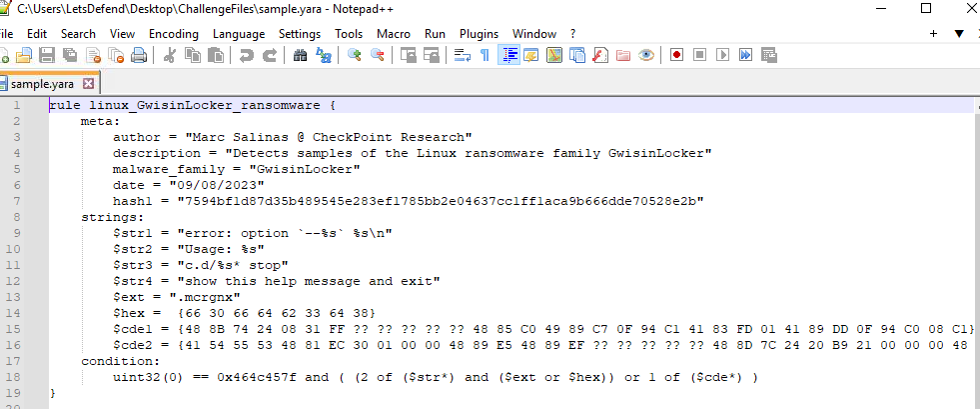Open the Encoding menu
The width and height of the screenshot is (980, 409).
pos(174,34)
